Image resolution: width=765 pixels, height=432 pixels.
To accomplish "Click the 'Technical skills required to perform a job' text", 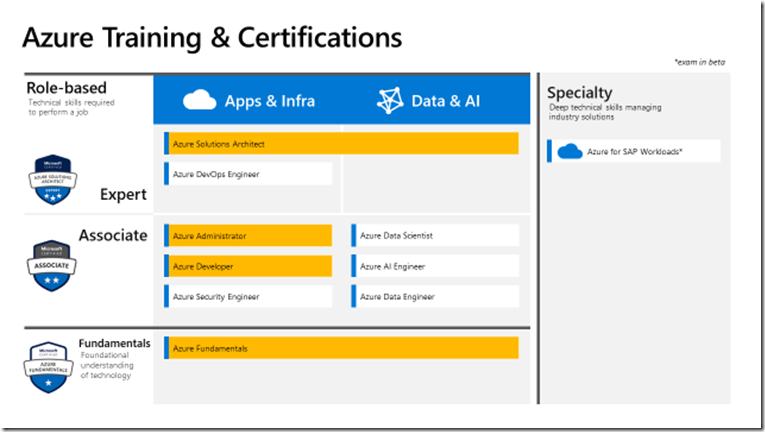I will pyautogui.click(x=71, y=107).
